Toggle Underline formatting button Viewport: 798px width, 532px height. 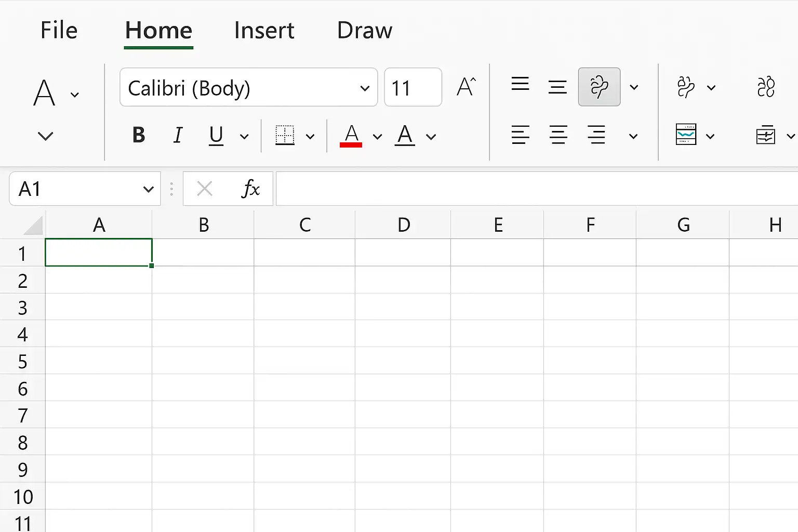pos(216,136)
